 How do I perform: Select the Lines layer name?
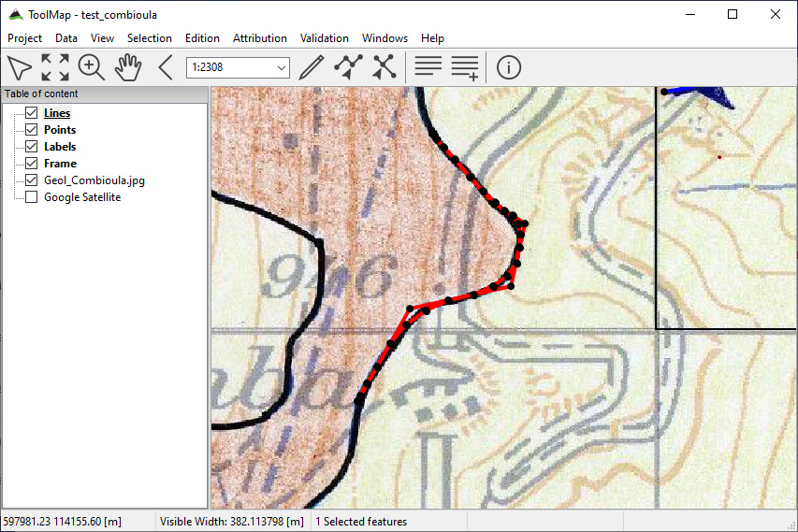tap(57, 113)
